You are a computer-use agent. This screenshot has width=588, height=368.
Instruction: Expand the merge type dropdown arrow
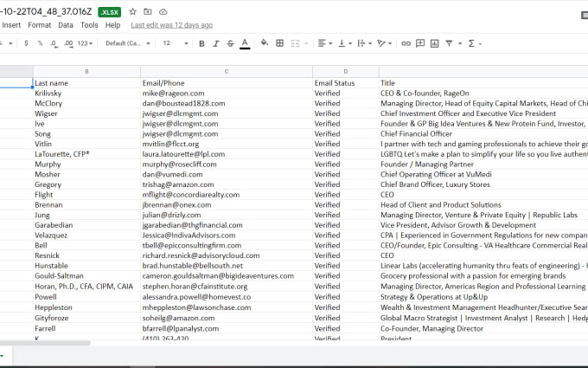pyautogui.click(x=306, y=43)
